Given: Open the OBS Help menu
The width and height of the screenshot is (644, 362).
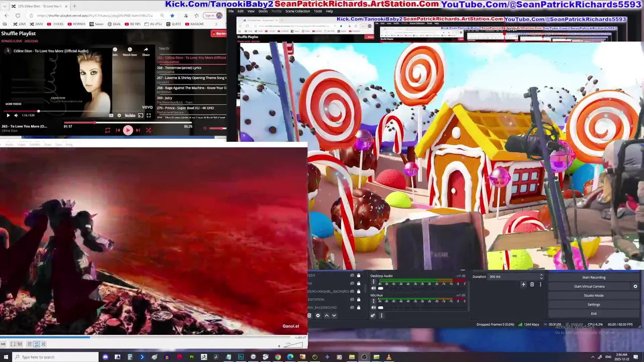Looking at the screenshot, I should pyautogui.click(x=330, y=11).
